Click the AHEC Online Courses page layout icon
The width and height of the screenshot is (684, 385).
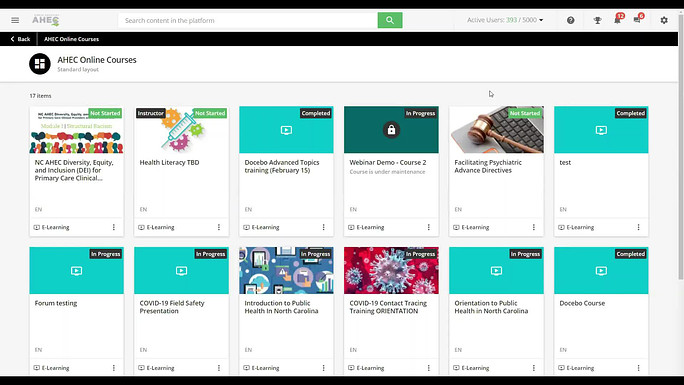click(40, 64)
